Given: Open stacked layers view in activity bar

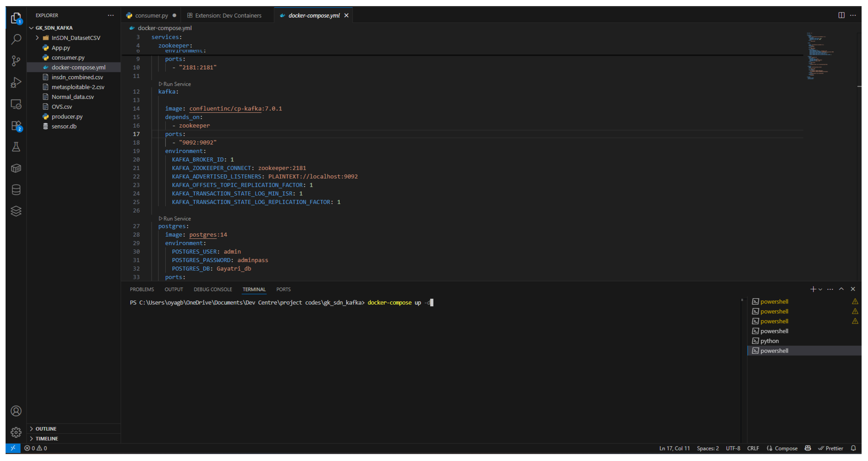Looking at the screenshot, I should click(x=16, y=211).
